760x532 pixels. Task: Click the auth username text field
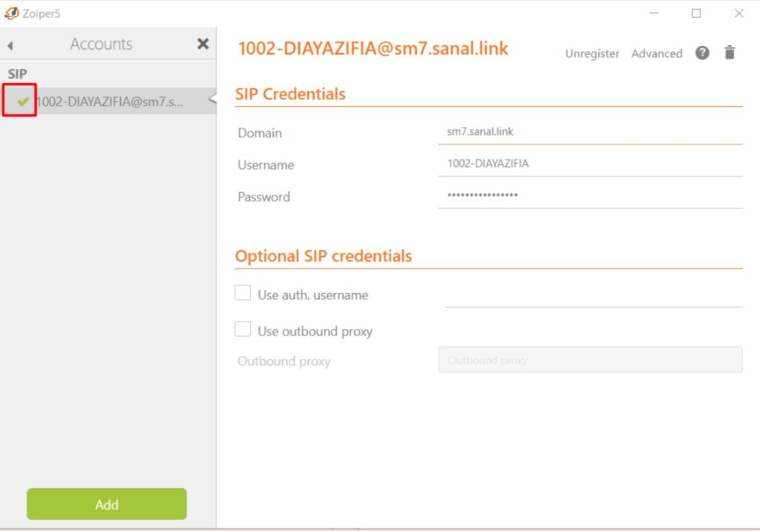(x=594, y=295)
